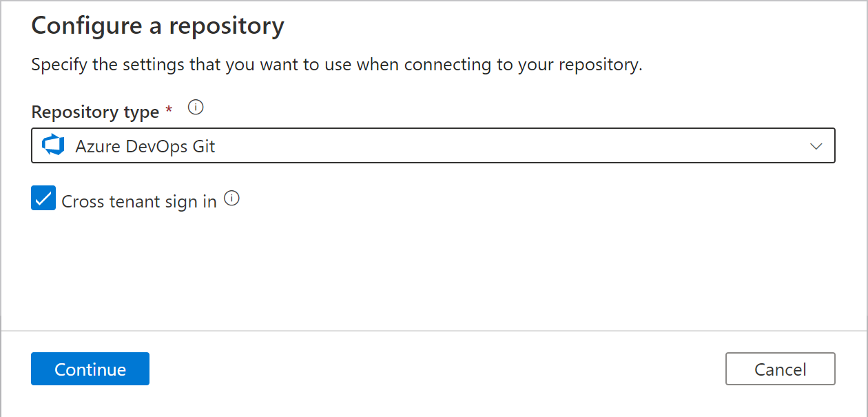This screenshot has height=417, width=868.
Task: Click the settings description sentence
Action: 337,65
